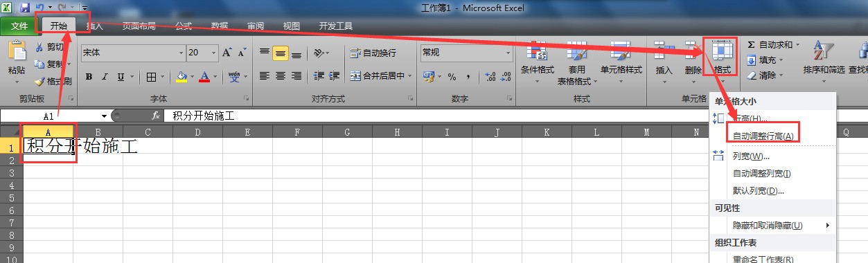This screenshot has height=263, width=868.
Task: Click the Insert cells (插入) icon
Action: point(664,52)
